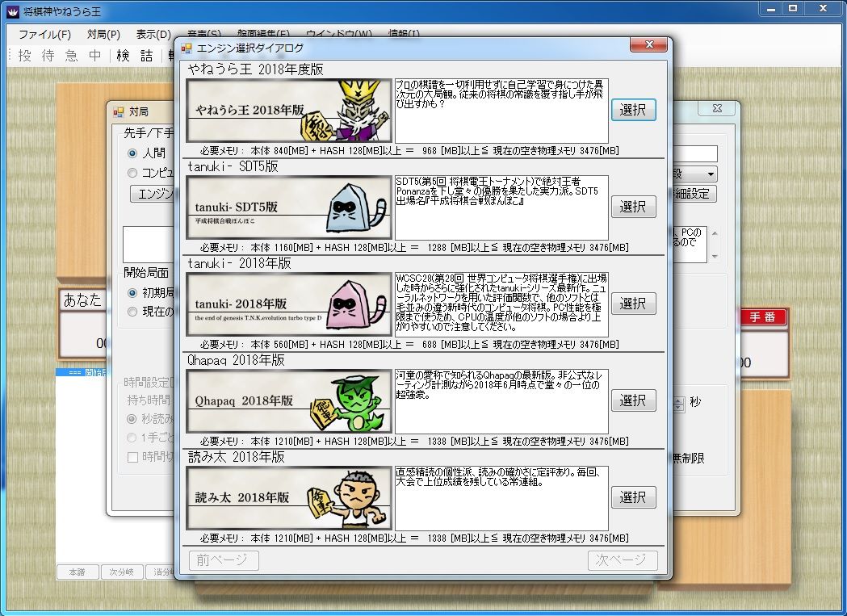Image resolution: width=847 pixels, height=616 pixels.
Task: Click the Qhapaq kappa banner image
Action: [289, 401]
